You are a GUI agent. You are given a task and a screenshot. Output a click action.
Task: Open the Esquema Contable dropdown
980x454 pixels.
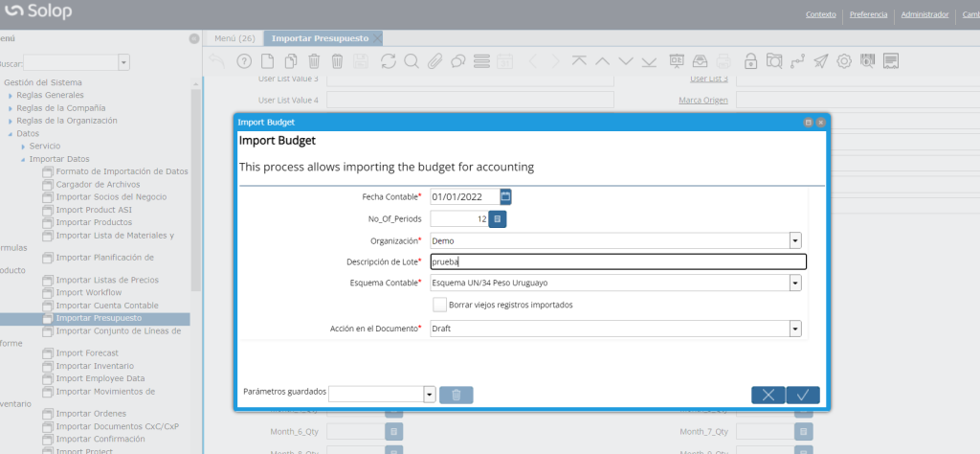[x=794, y=283]
